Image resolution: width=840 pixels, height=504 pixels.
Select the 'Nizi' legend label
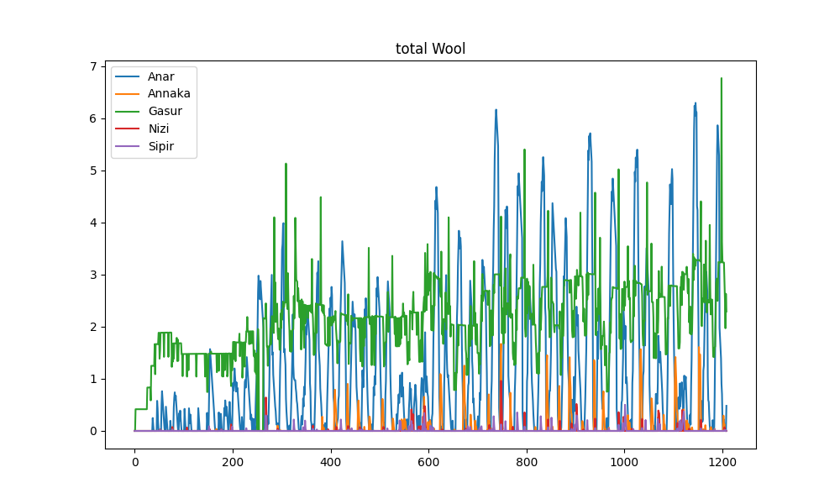pos(159,129)
